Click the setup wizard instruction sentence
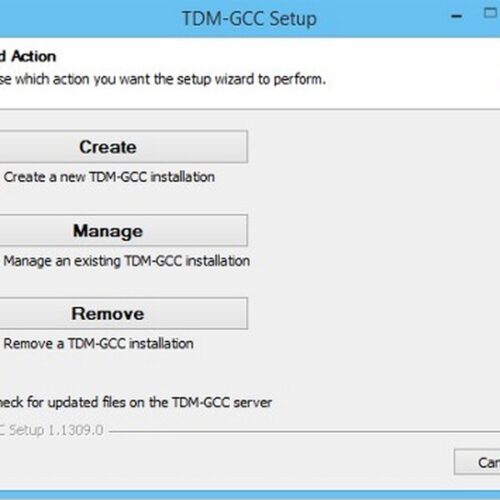The height and width of the screenshot is (500, 500). point(163,80)
